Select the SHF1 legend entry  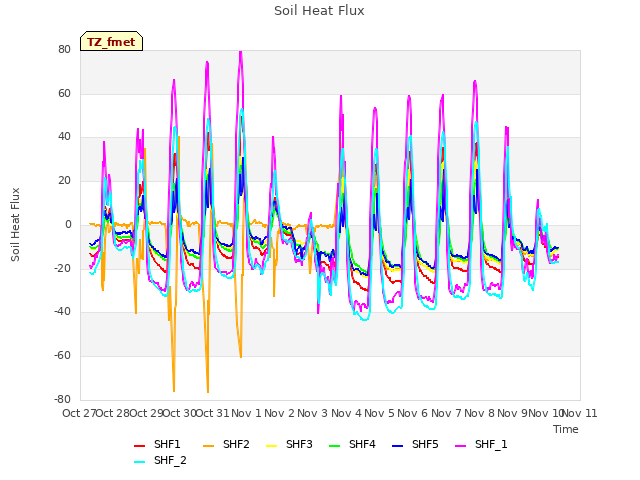[x=157, y=444]
